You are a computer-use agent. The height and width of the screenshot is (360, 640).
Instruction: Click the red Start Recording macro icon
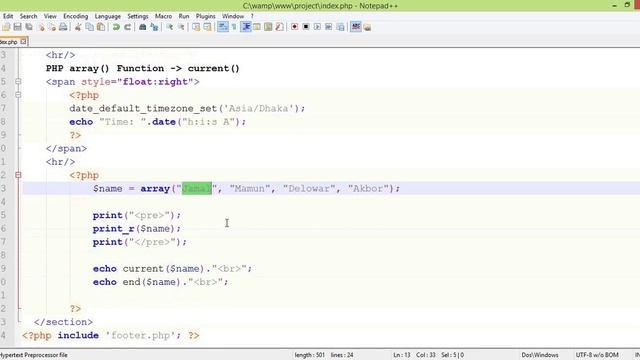point(294,27)
